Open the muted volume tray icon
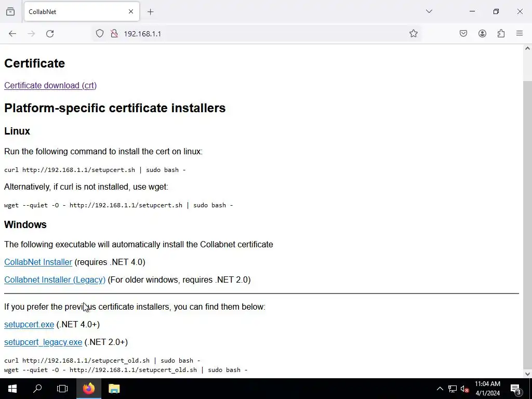Screen dimensions: 532x399 464,389
